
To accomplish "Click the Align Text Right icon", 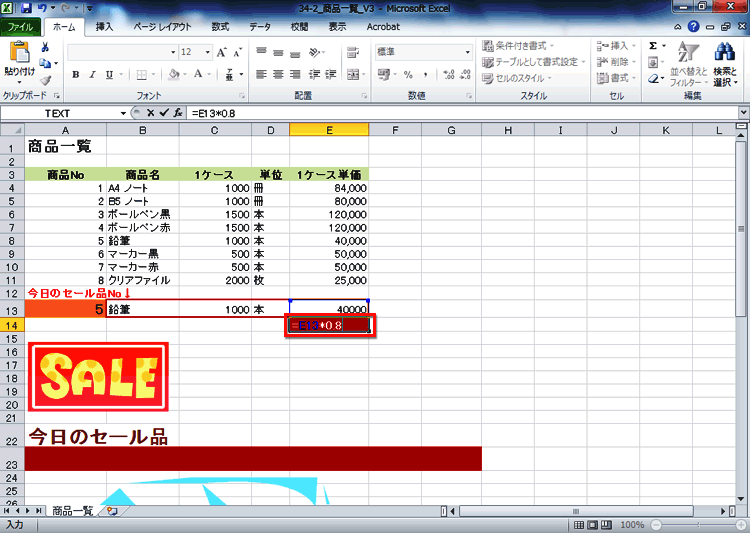I will click(296, 74).
